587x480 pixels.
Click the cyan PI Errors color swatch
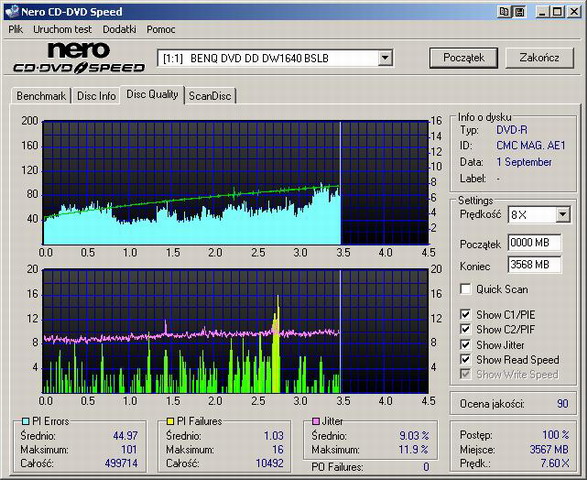(x=25, y=422)
